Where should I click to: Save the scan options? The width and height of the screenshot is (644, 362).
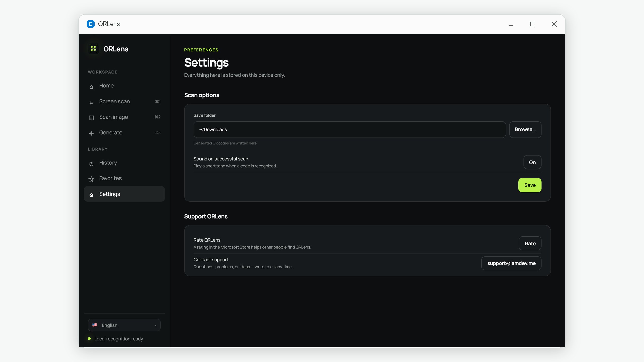point(530,185)
